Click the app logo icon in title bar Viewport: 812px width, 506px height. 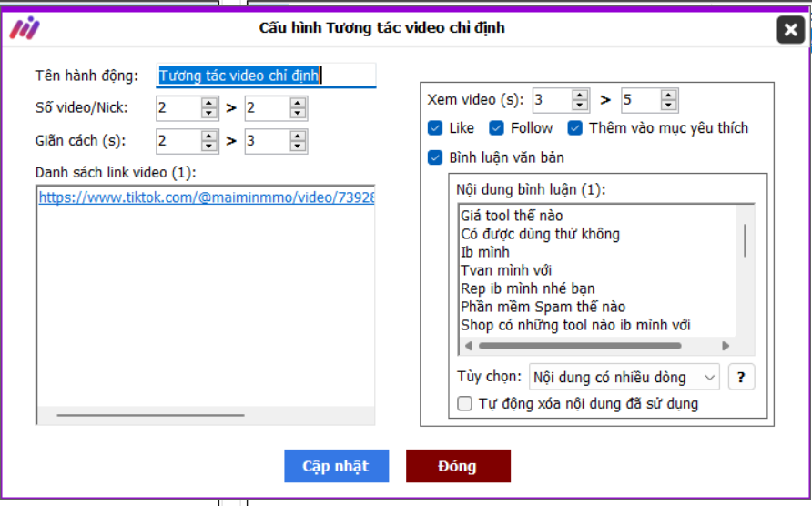tap(25, 28)
